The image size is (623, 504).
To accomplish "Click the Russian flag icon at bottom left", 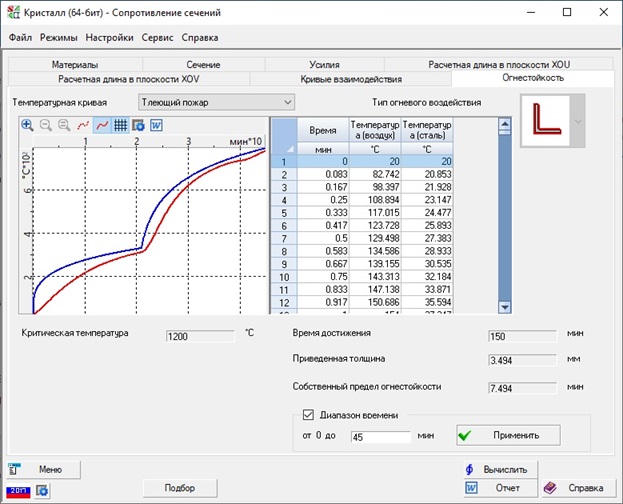I will click(17, 490).
